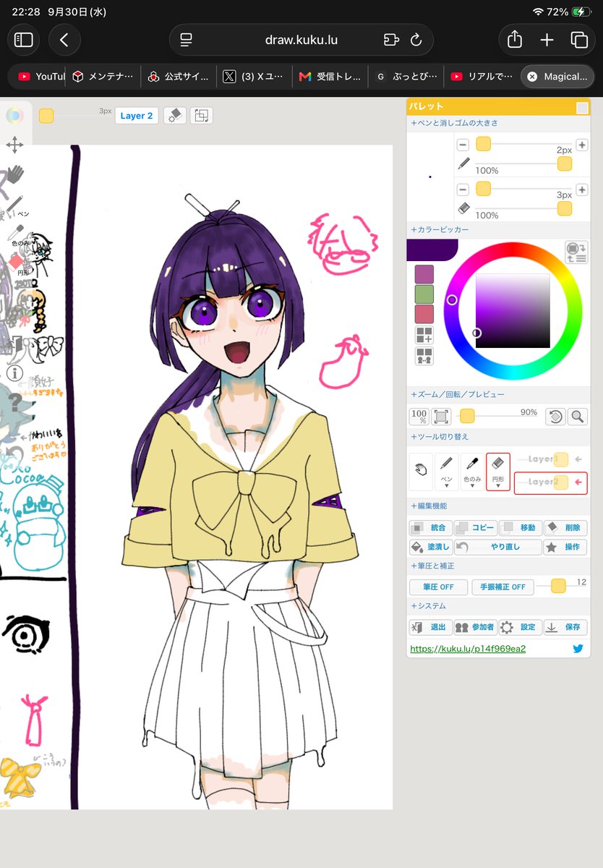
Task: Collapse the システム section
Action: [429, 606]
